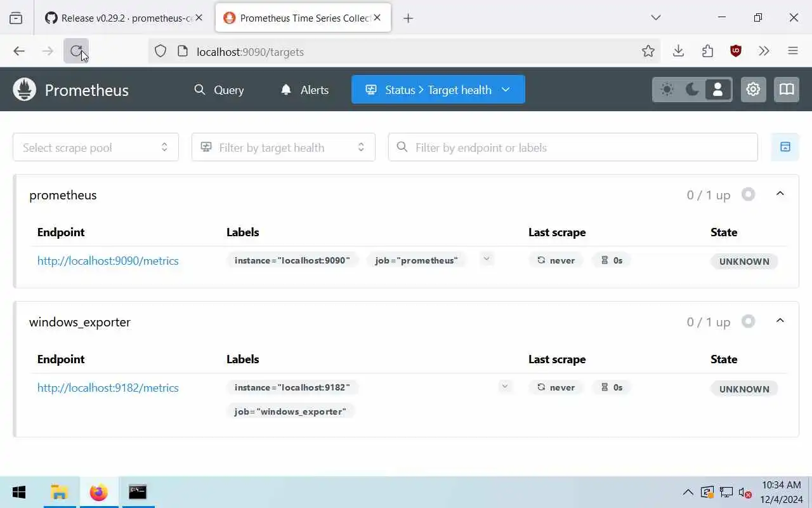Open Filter by target health dropdown
The width and height of the screenshot is (812, 508).
coord(284,147)
